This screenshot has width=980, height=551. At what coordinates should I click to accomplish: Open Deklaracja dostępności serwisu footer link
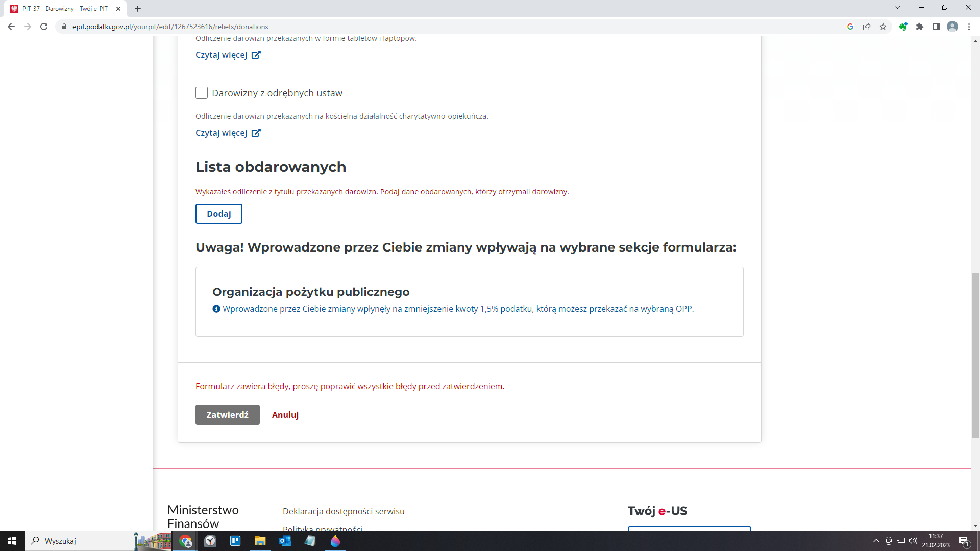(x=344, y=511)
